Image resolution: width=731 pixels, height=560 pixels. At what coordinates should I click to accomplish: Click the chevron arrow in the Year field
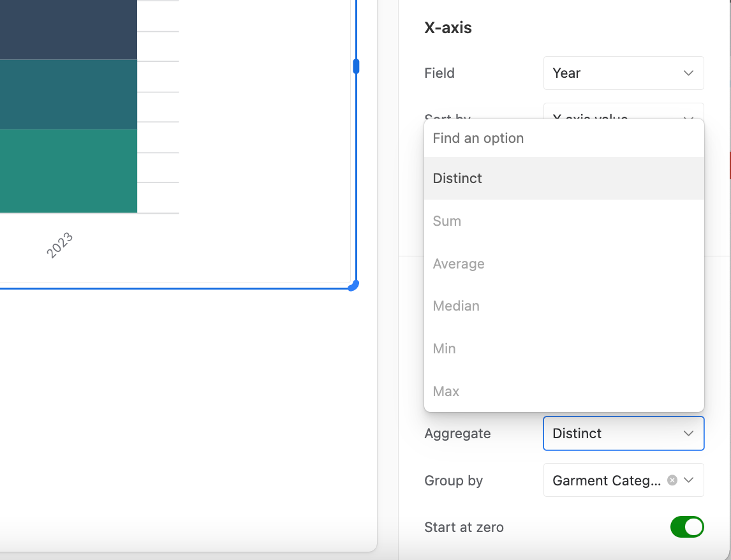[x=688, y=73]
